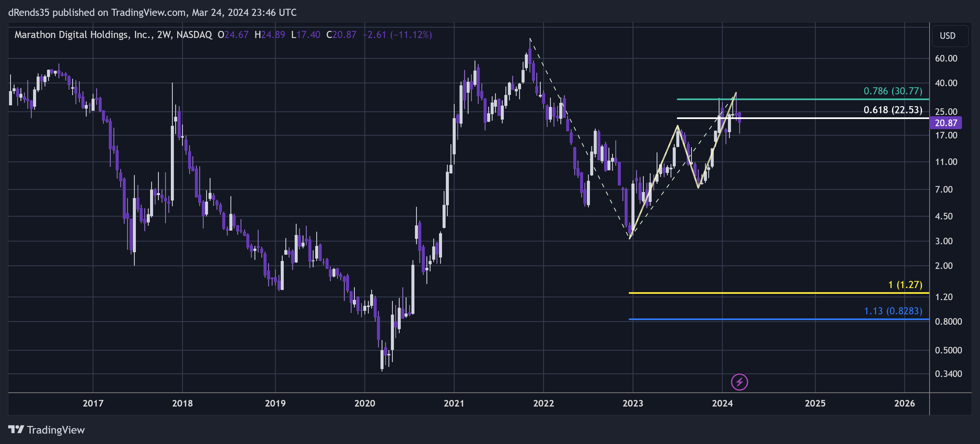Click the 0.8000 price scale label
This screenshot has height=444, width=980.
click(x=948, y=321)
